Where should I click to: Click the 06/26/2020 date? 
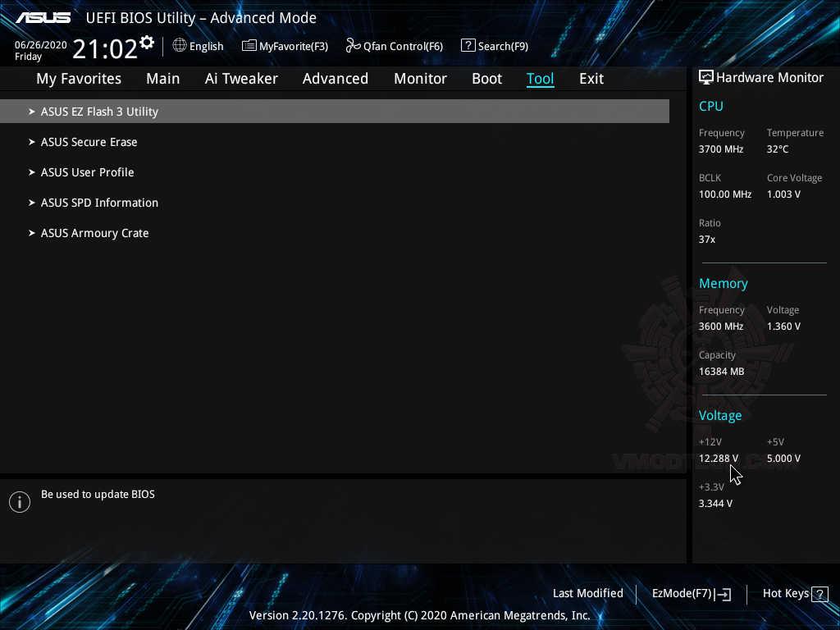(41, 45)
